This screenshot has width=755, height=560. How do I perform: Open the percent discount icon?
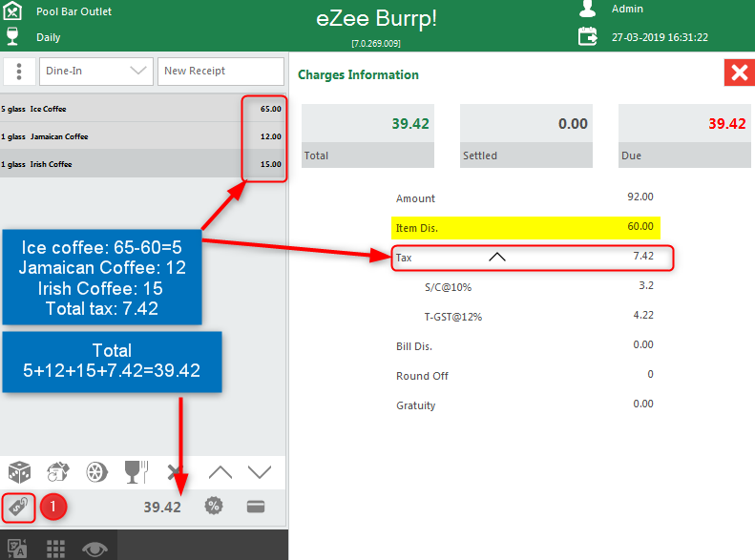point(213,506)
